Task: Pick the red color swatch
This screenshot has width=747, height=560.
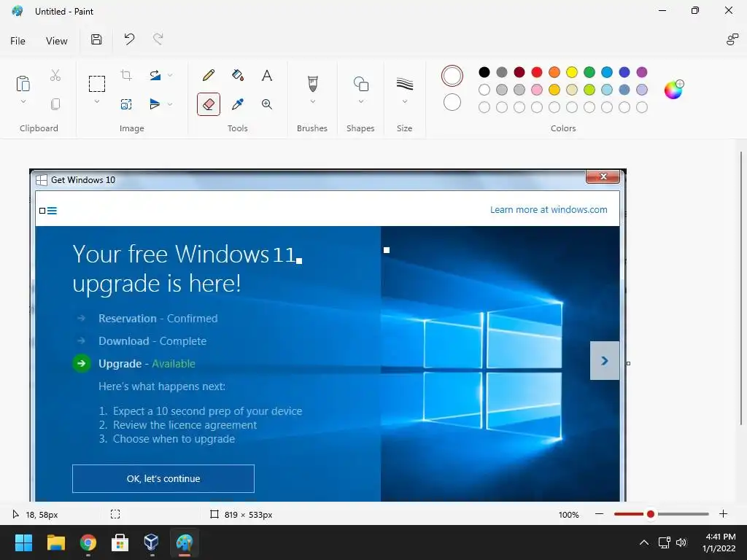Action: (x=537, y=72)
